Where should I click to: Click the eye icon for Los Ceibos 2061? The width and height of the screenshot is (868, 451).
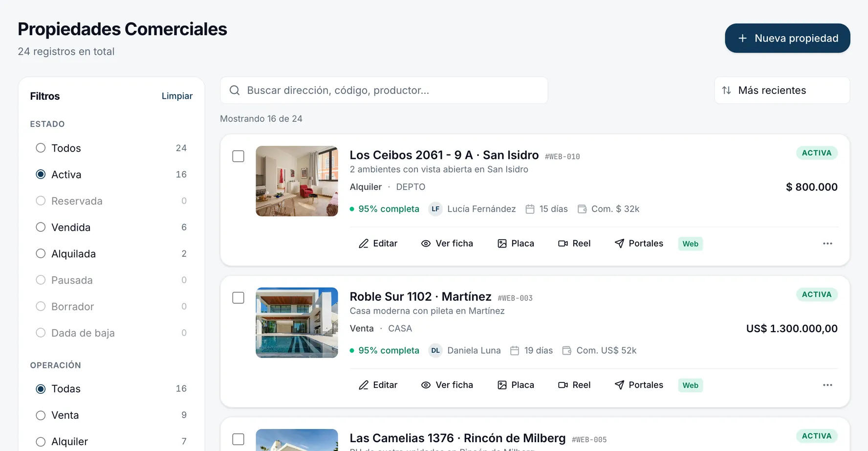426,244
